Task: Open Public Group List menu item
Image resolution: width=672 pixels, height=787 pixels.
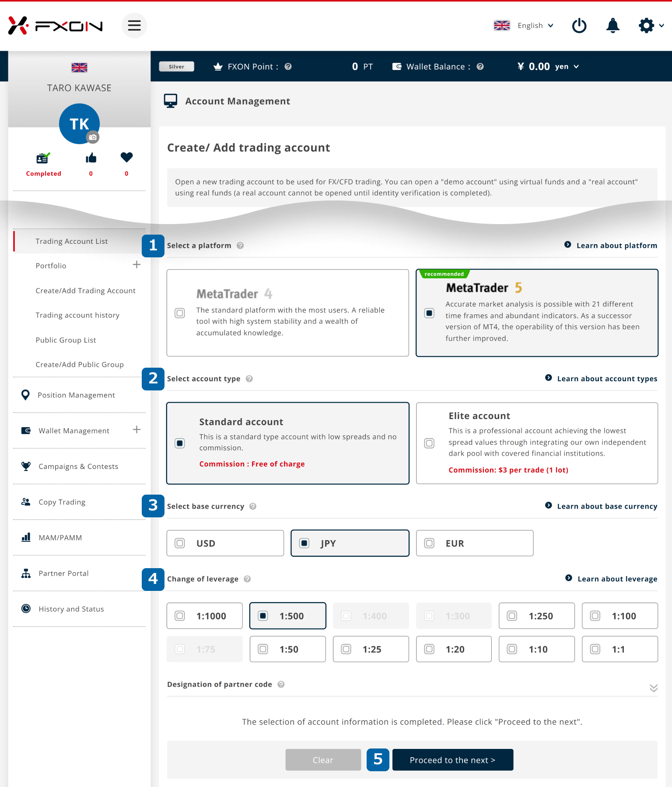Action: coord(66,340)
